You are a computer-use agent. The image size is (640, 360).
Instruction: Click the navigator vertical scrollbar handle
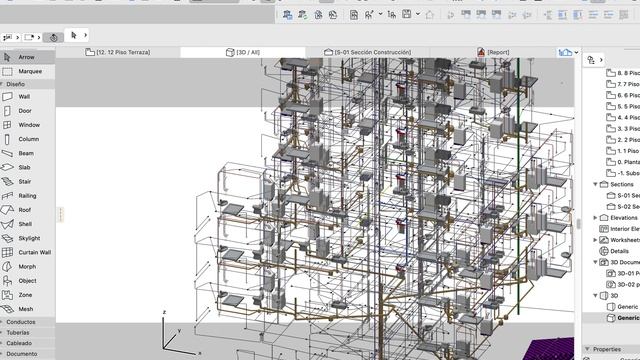click(x=578, y=224)
